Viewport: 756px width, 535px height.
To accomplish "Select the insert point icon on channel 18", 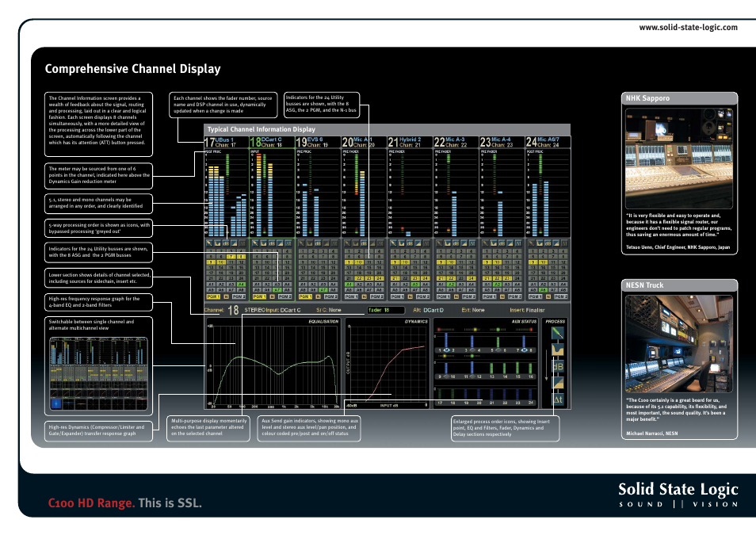I will [255, 243].
